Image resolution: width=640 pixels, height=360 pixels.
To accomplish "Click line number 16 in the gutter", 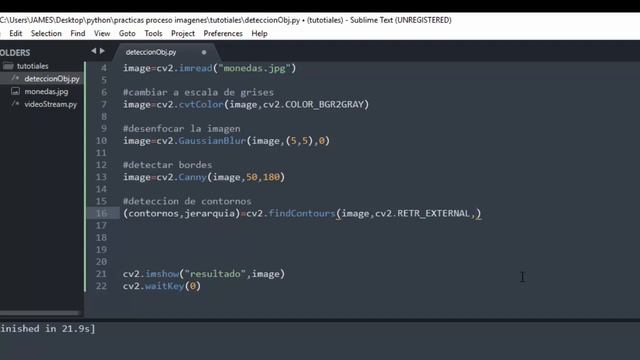I will [x=101, y=213].
